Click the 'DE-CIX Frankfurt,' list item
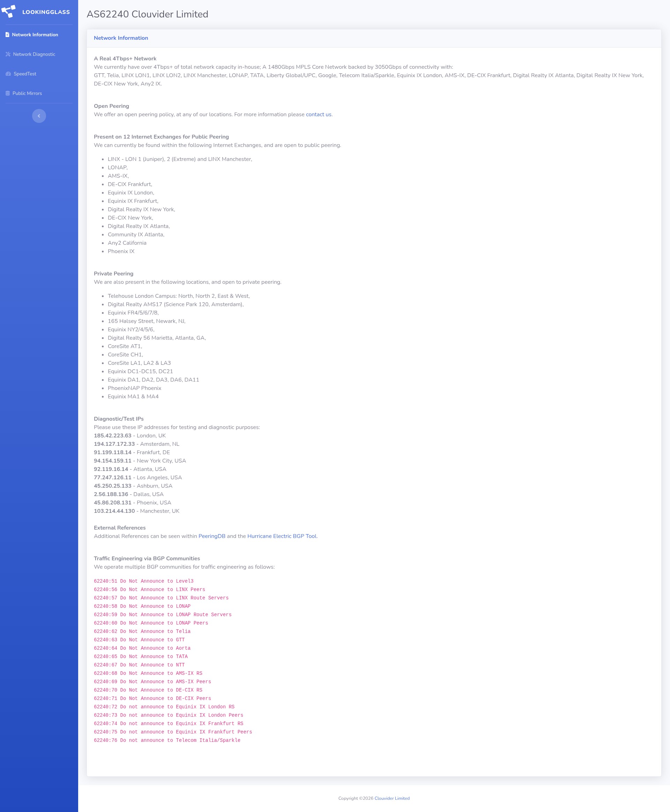Image resolution: width=670 pixels, height=812 pixels. pos(130,185)
